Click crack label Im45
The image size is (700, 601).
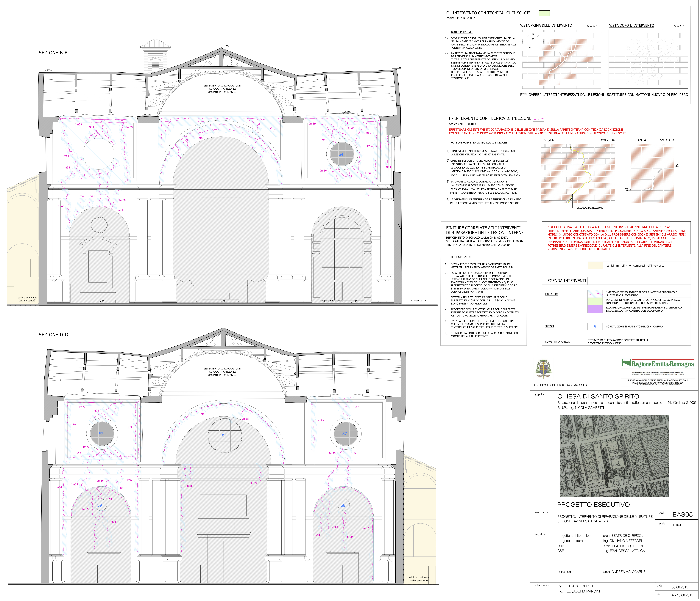tap(61, 206)
